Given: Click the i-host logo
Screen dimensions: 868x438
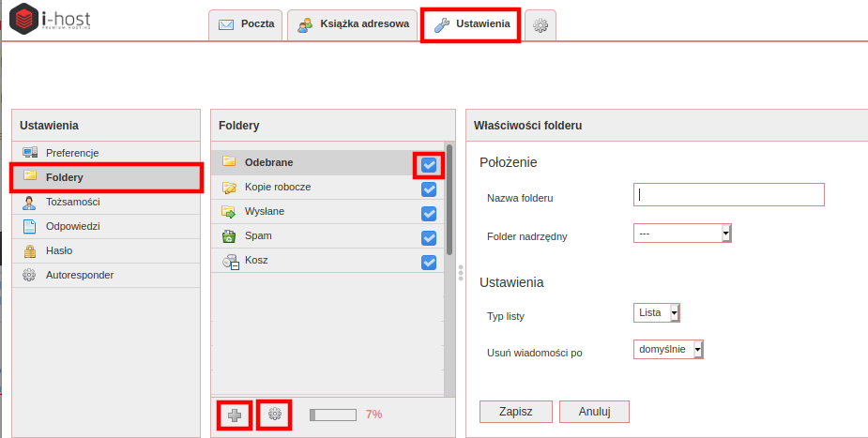Looking at the screenshot, I should click(51, 19).
